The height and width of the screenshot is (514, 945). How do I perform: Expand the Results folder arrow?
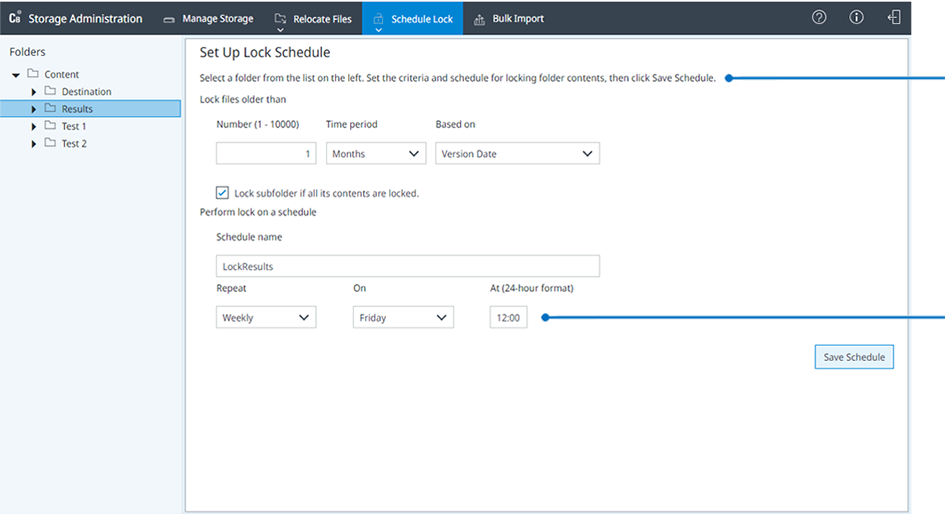34,109
